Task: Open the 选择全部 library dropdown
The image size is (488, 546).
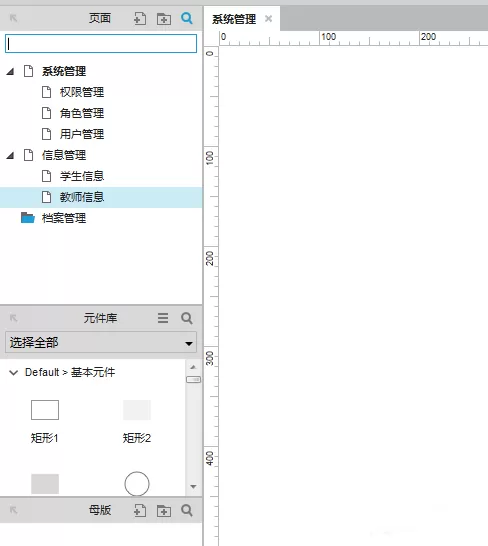Action: point(101,343)
